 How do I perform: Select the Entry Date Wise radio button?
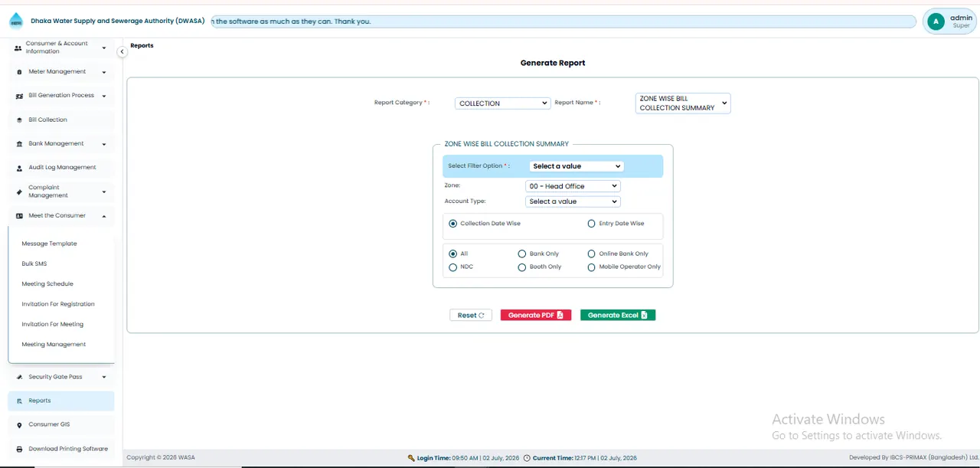pyautogui.click(x=591, y=224)
